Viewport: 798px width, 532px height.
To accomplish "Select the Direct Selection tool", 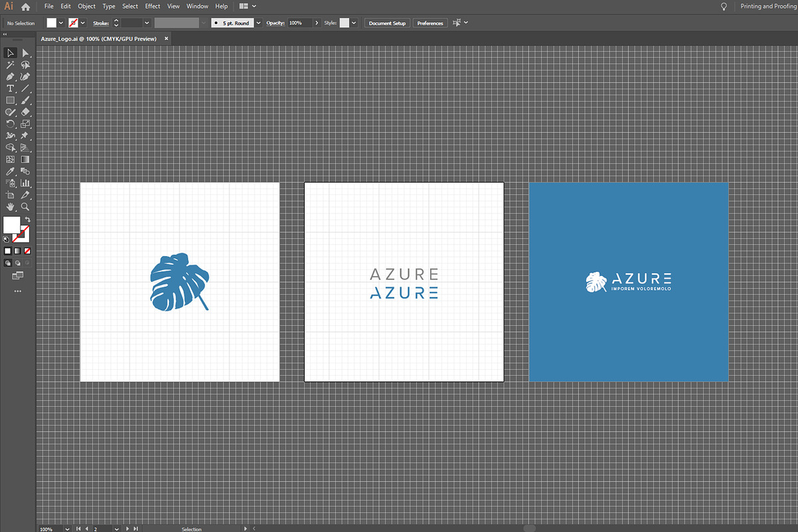I will pos(25,53).
